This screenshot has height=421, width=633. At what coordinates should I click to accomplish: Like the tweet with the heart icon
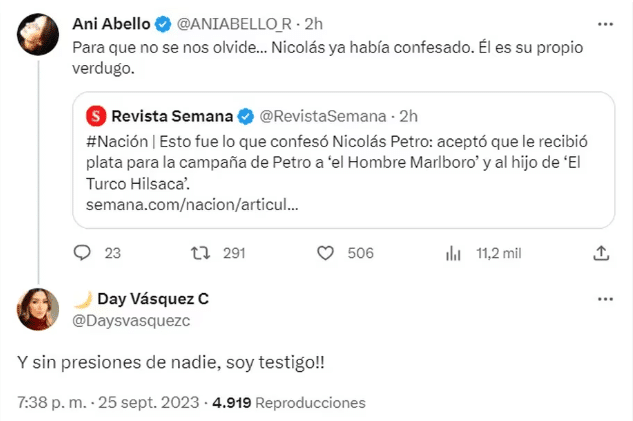click(x=330, y=253)
